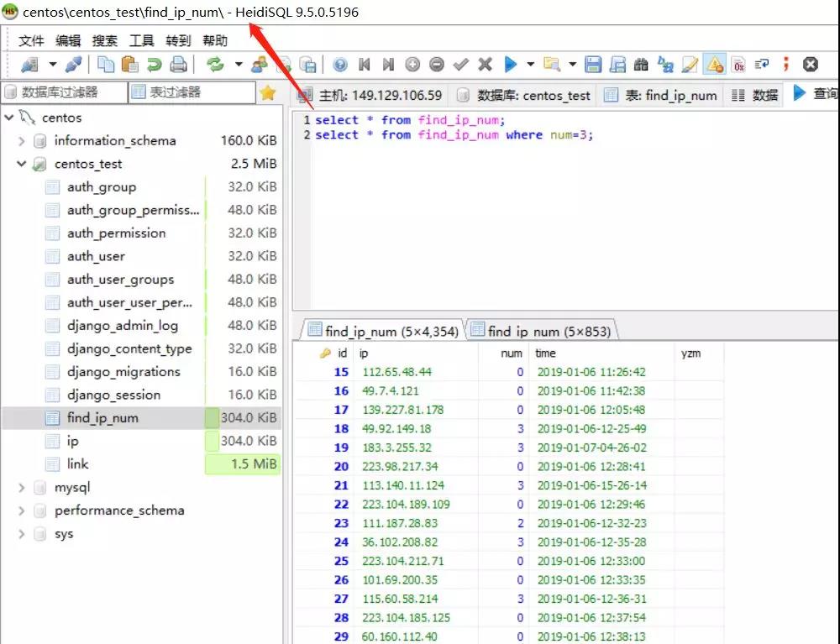Click the pencil reformat SQL icon

point(690,65)
